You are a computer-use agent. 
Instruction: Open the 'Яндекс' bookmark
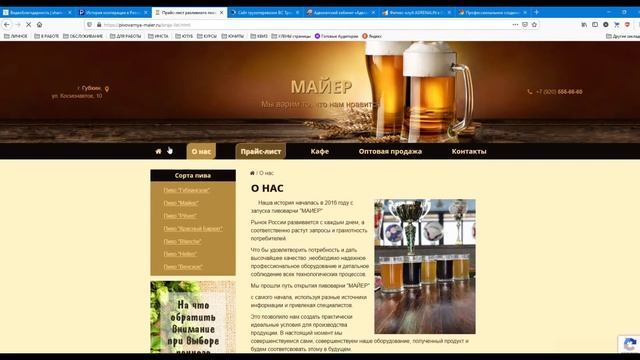point(372,36)
